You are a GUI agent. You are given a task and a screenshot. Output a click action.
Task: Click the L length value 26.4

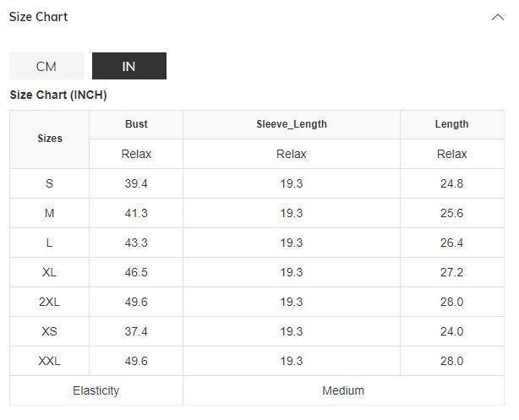coord(451,243)
